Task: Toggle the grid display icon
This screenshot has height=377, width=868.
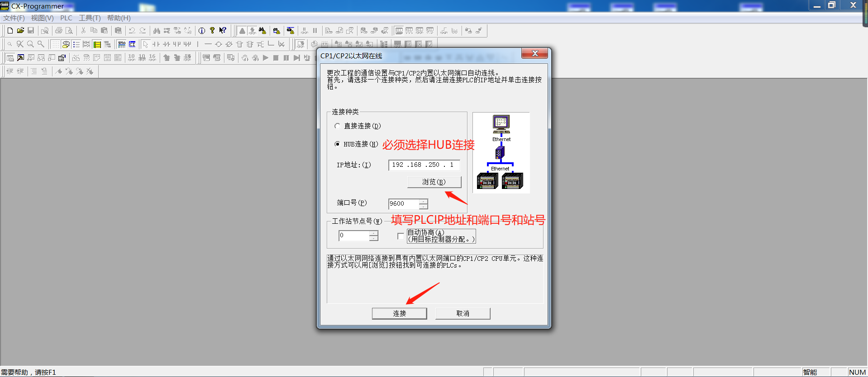Action: (x=55, y=44)
